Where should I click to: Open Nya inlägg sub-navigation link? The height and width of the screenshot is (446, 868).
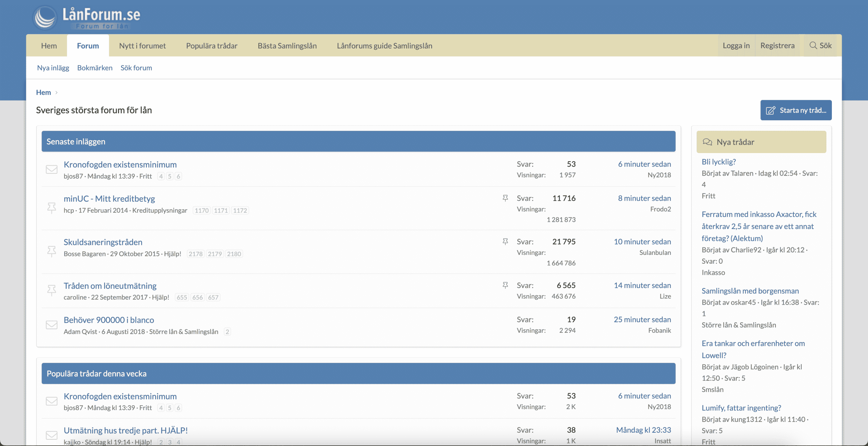(x=53, y=68)
